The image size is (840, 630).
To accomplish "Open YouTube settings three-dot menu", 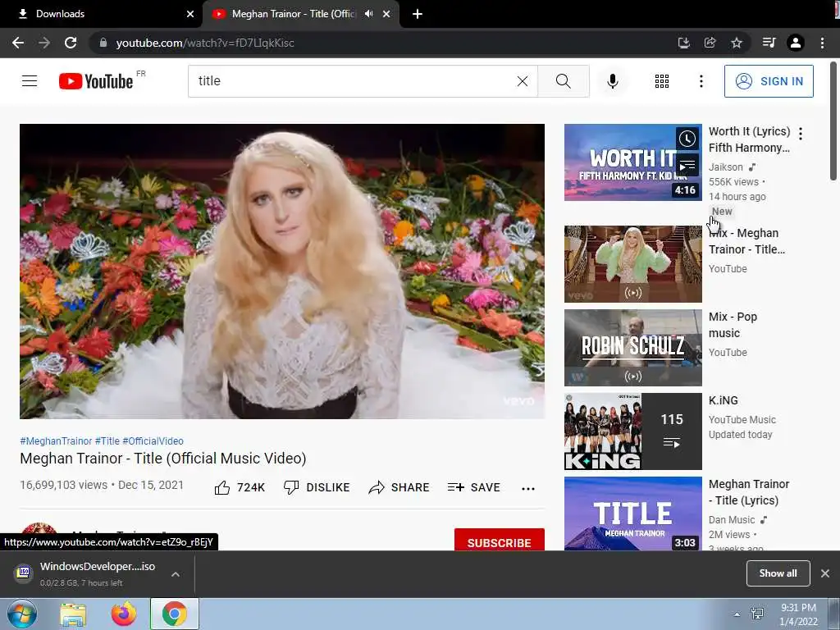I will point(701,81).
